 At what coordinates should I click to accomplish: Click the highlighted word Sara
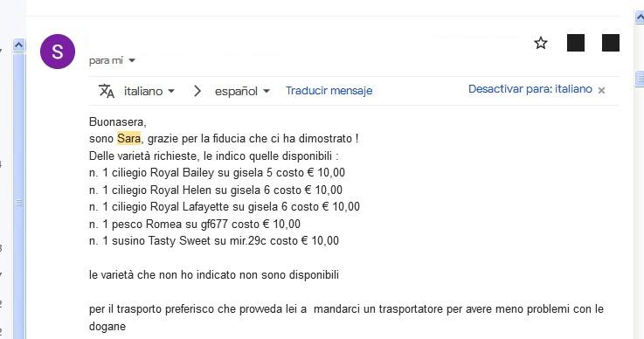click(128, 138)
